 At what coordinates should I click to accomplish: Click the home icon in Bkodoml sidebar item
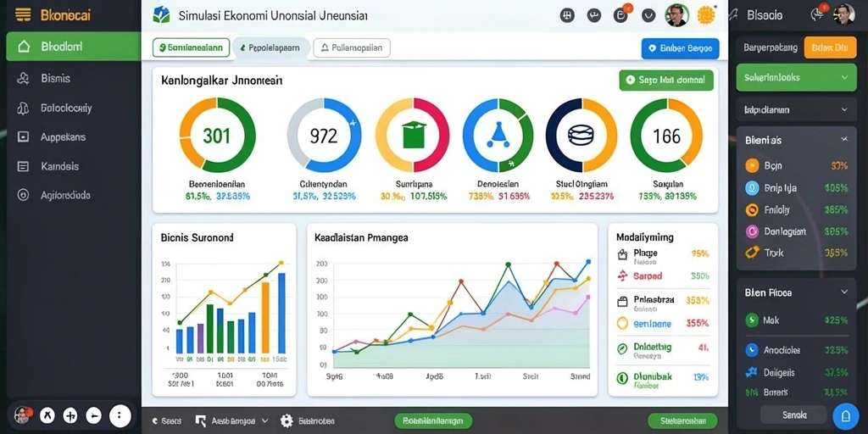[x=24, y=47]
